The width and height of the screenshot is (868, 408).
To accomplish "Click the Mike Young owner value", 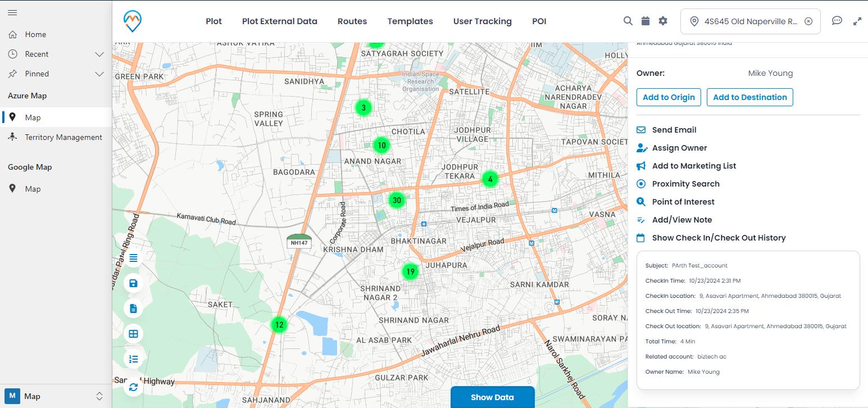I will click(770, 73).
